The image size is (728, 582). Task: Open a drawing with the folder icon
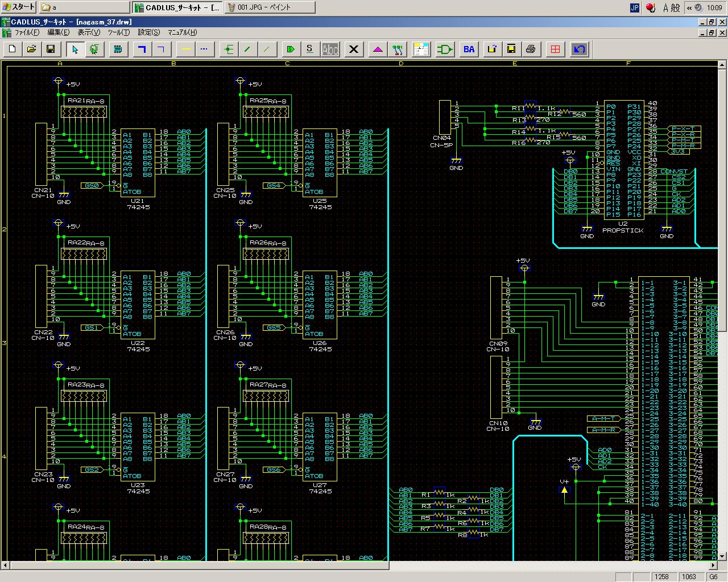[x=31, y=49]
